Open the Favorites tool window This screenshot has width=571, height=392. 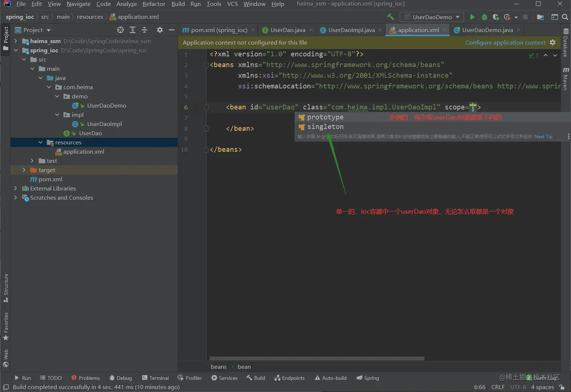coord(6,326)
